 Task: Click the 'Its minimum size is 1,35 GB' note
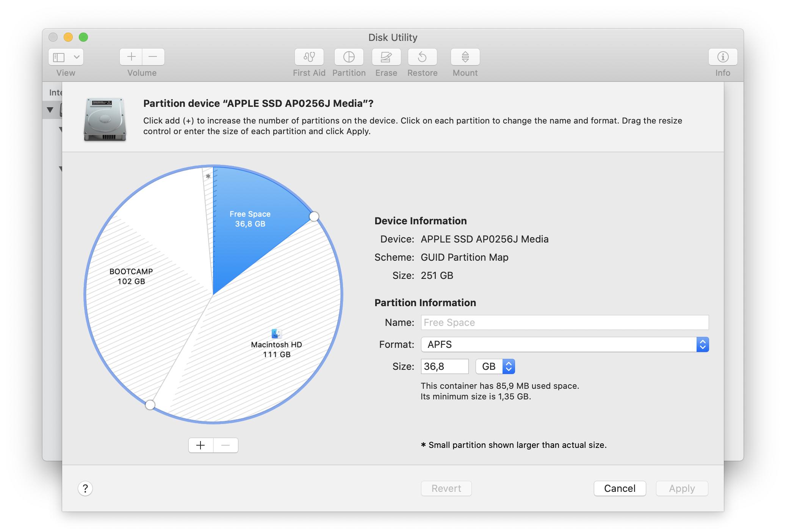(476, 396)
